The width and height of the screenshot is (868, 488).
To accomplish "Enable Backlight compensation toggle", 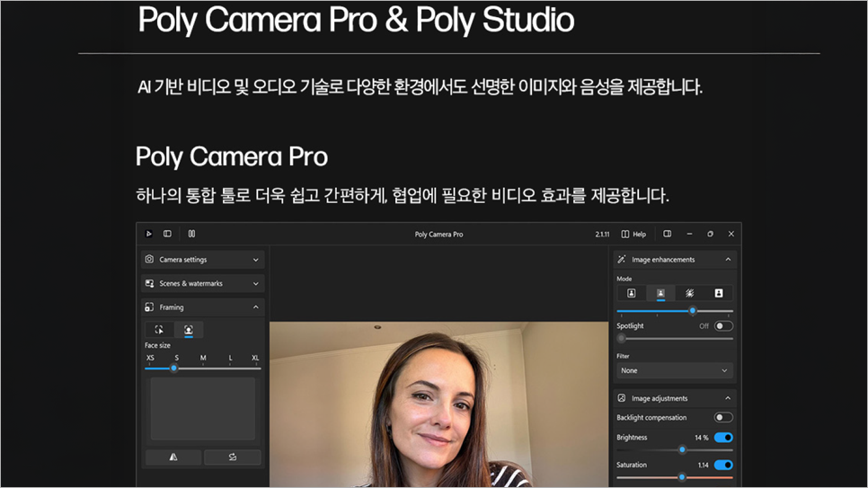I will (723, 417).
